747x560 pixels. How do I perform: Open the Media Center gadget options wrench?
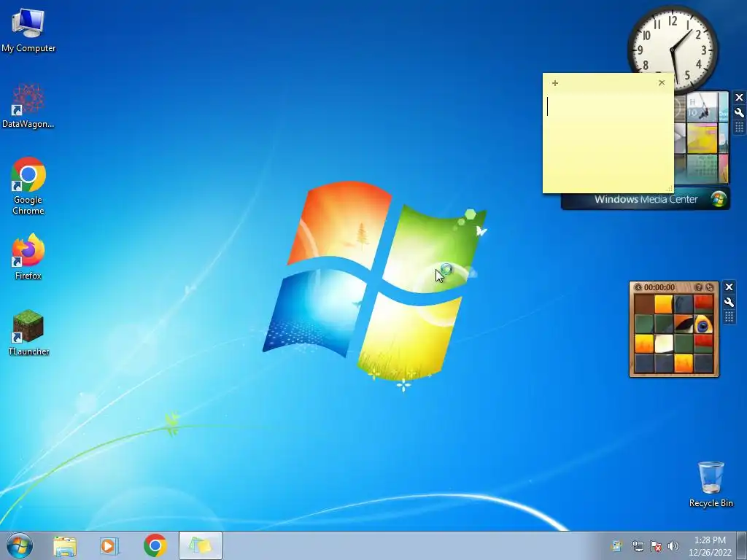tap(739, 113)
